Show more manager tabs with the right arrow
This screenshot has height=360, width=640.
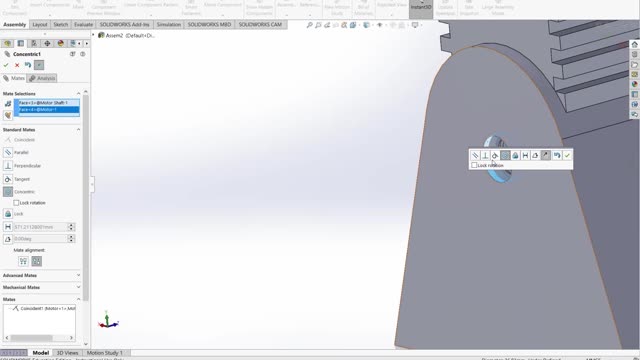click(86, 43)
